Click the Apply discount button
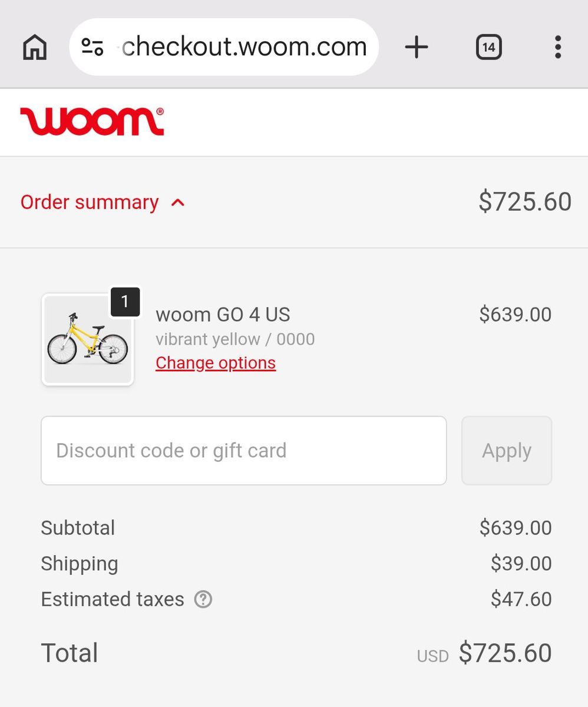This screenshot has width=588, height=707. tap(507, 451)
